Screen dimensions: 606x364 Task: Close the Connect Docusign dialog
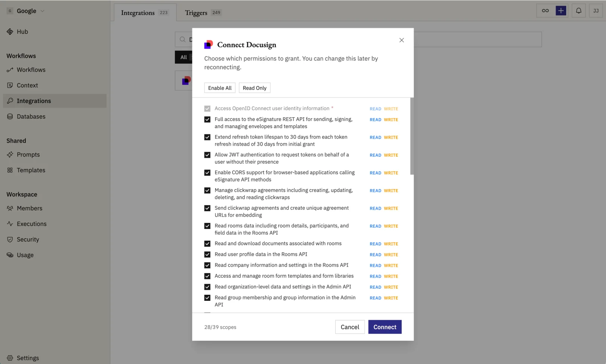tap(401, 40)
